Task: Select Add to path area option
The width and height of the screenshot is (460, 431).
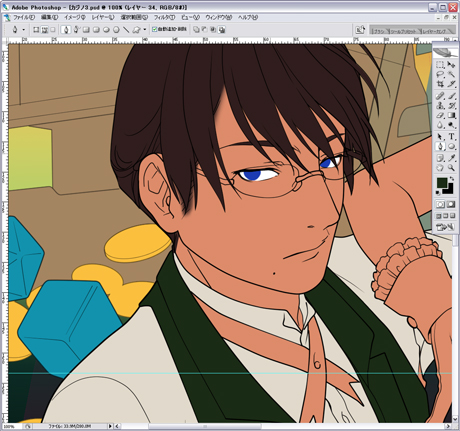Action: coord(196,30)
